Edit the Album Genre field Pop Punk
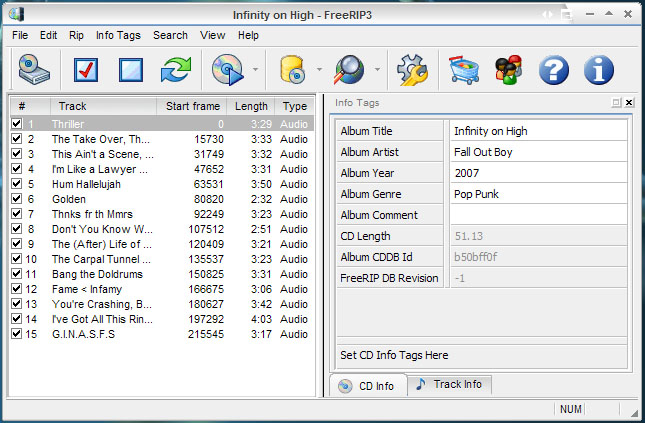Viewport: 645px width, 423px height. point(539,194)
